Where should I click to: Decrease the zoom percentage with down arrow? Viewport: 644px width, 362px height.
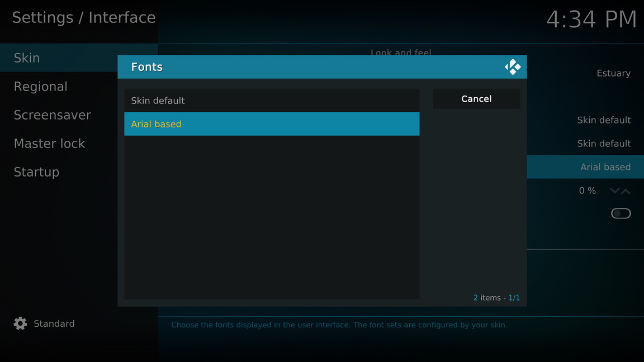click(614, 191)
